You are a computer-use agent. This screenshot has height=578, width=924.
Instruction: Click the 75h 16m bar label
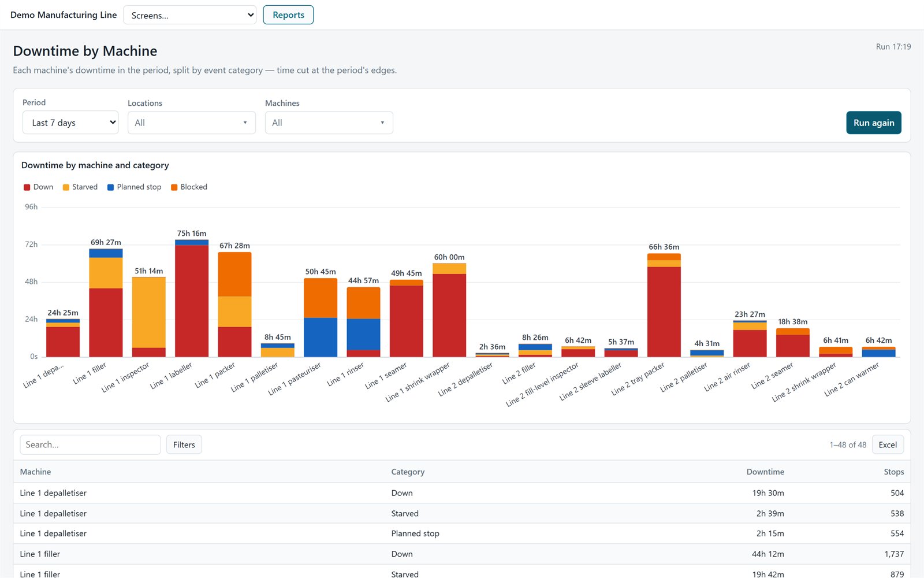pos(192,234)
